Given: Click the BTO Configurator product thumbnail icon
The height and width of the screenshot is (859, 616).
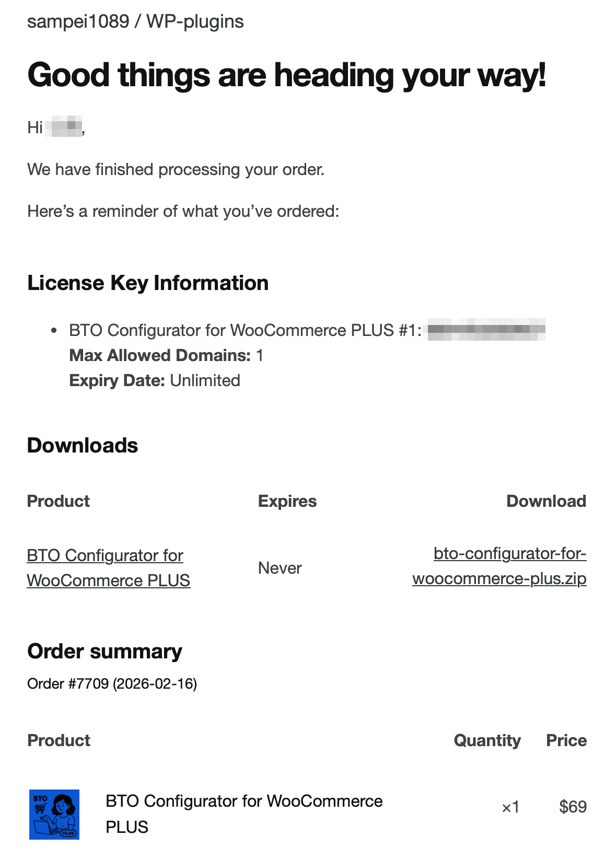Looking at the screenshot, I should 54,814.
